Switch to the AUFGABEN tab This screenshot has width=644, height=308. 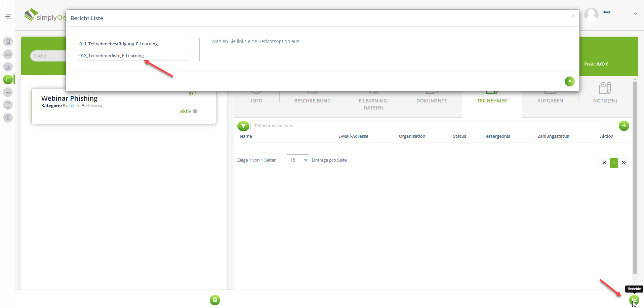[550, 101]
